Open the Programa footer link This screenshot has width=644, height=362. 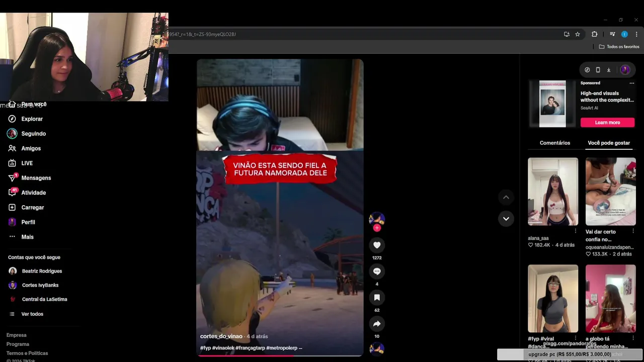tap(18, 344)
